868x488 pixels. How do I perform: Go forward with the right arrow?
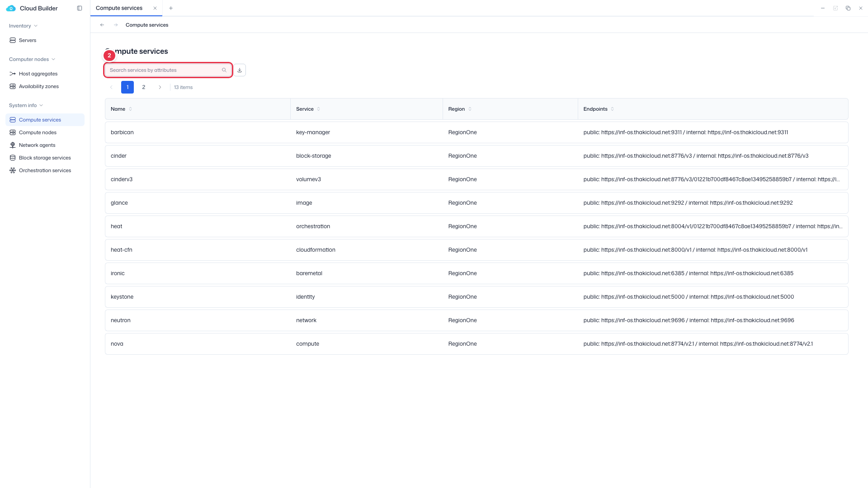[116, 25]
